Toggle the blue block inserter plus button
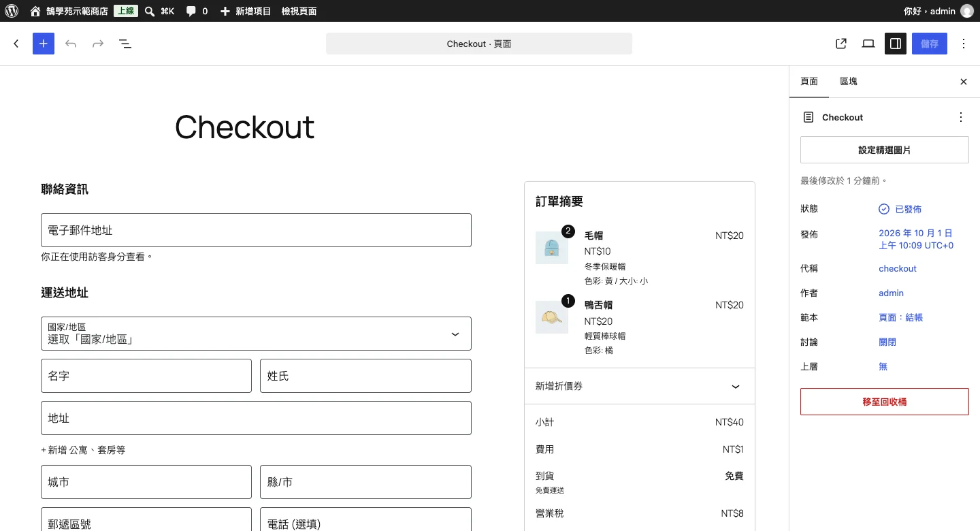The width and height of the screenshot is (980, 531). click(44, 44)
